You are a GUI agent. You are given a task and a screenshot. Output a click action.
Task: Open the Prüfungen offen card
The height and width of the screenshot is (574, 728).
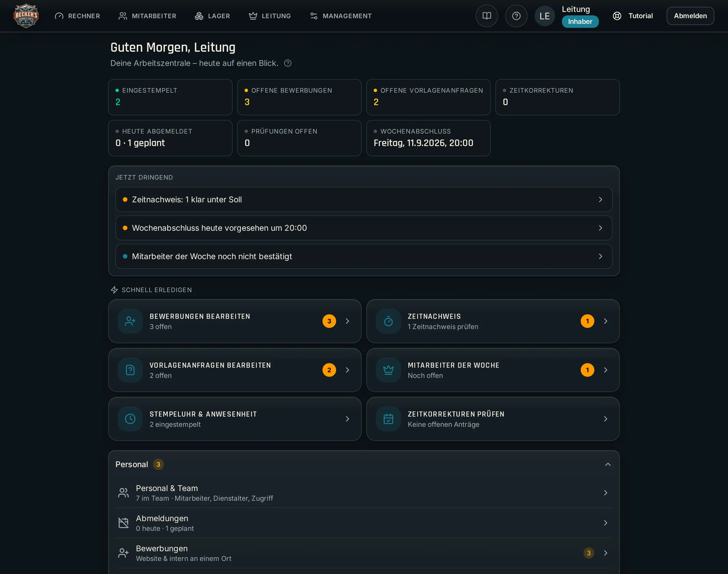(x=299, y=138)
